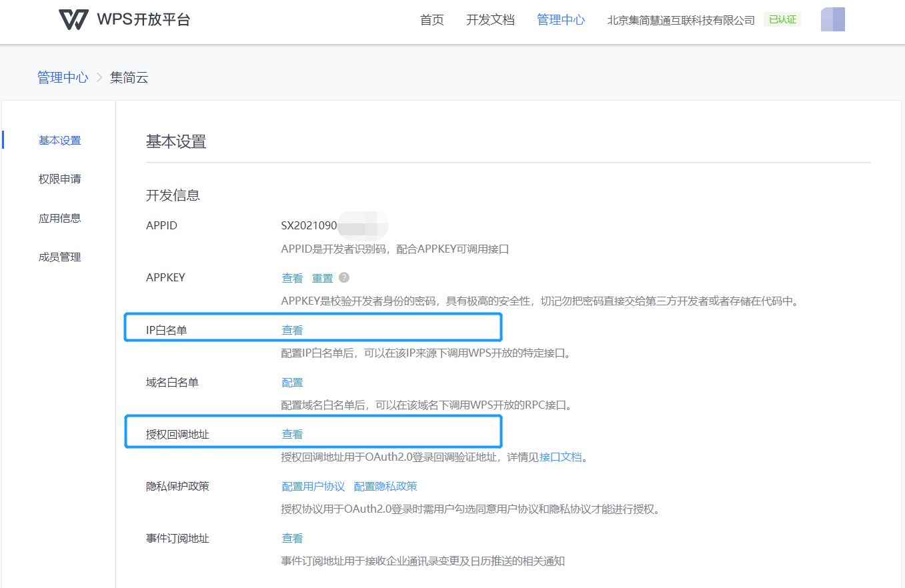The image size is (905, 588).
Task: Click 查看 in the IP白名单 row
Action: 292,330
